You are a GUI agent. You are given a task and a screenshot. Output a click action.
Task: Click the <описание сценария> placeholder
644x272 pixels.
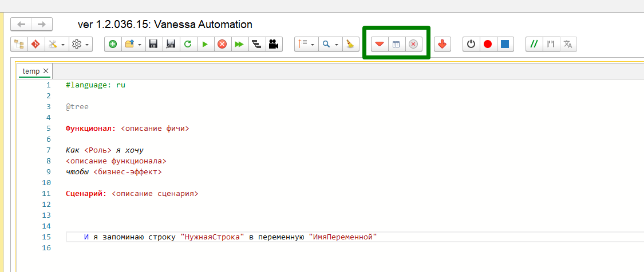tap(155, 193)
